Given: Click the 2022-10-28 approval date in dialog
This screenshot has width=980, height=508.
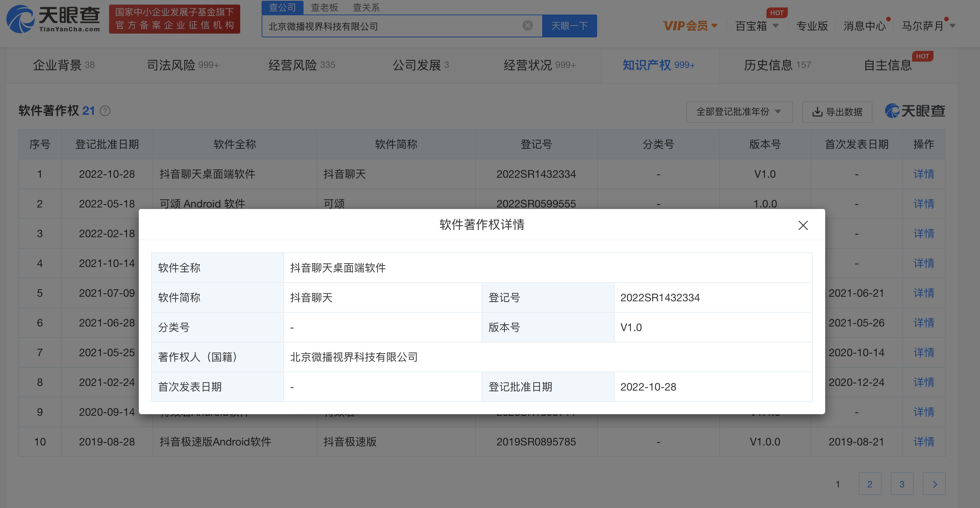Looking at the screenshot, I should tap(648, 387).
